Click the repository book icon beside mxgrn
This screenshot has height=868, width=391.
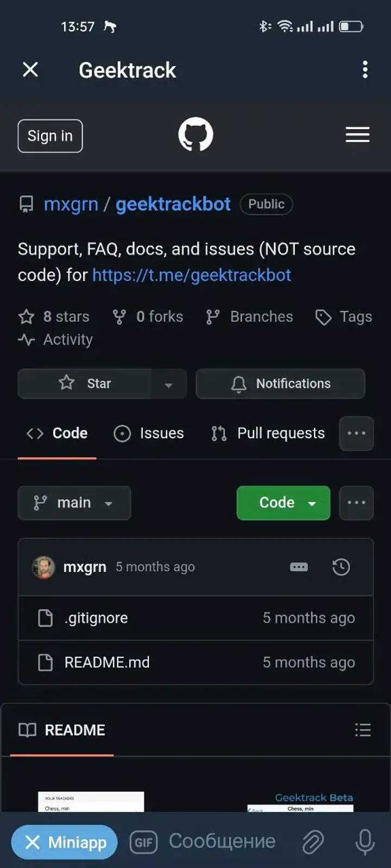tap(26, 204)
